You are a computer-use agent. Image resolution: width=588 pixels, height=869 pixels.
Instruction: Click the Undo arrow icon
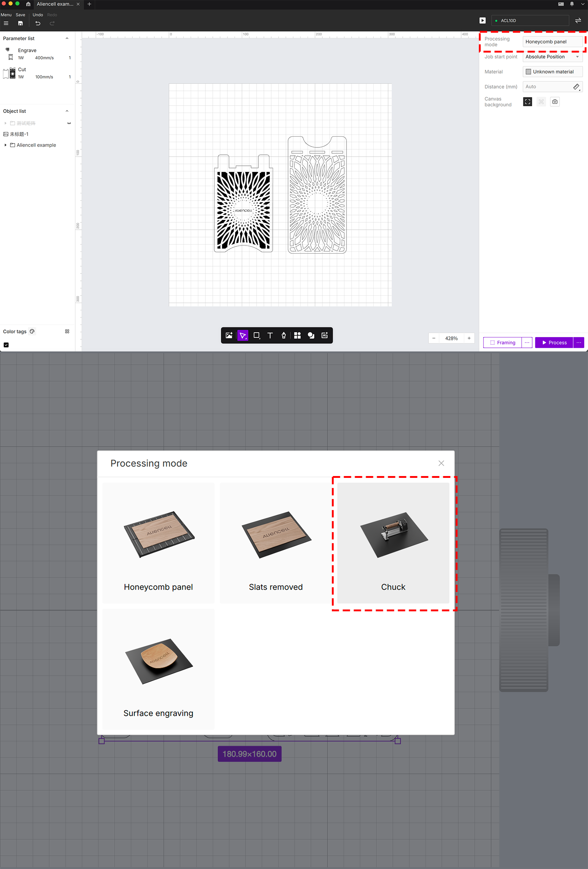(38, 23)
